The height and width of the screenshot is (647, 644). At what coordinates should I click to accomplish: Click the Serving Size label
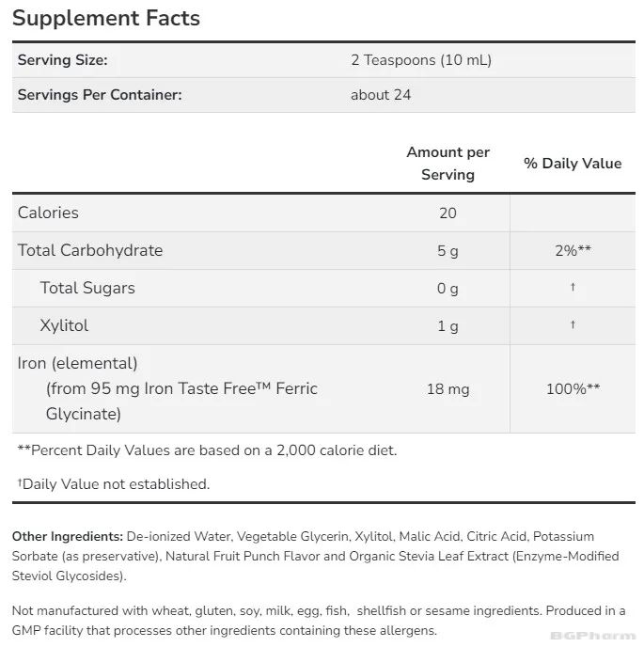pos(62,60)
